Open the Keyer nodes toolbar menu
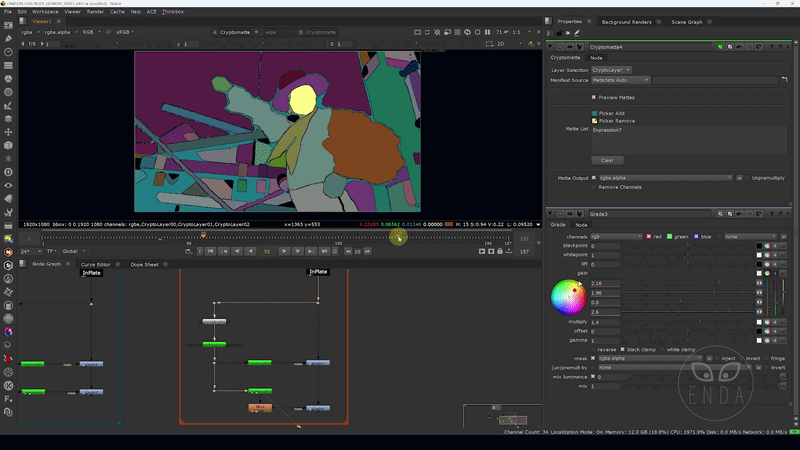Screen dimensions: 800x450 coord(8,106)
